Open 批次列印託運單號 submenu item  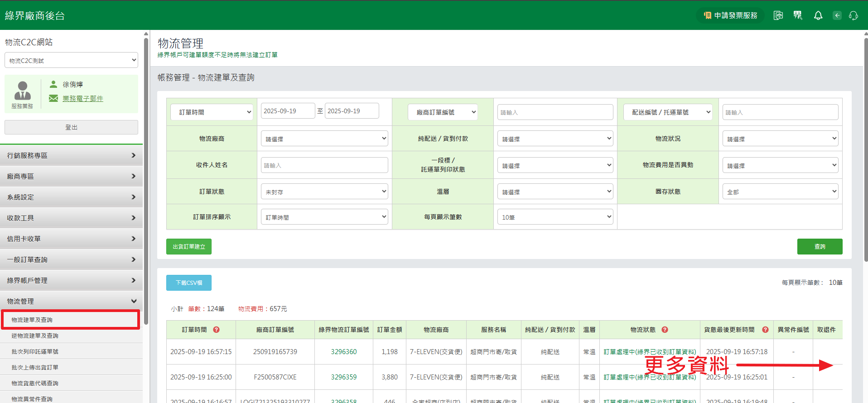(x=35, y=351)
